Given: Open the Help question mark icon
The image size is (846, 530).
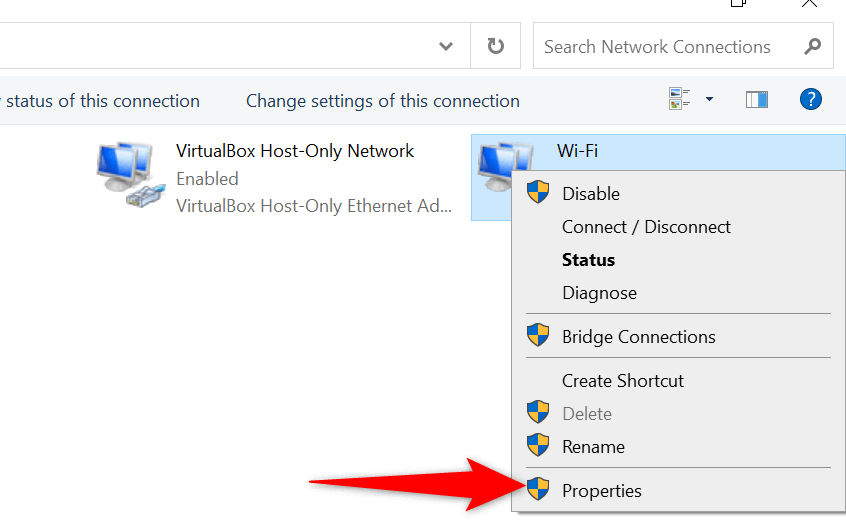Looking at the screenshot, I should coord(810,100).
